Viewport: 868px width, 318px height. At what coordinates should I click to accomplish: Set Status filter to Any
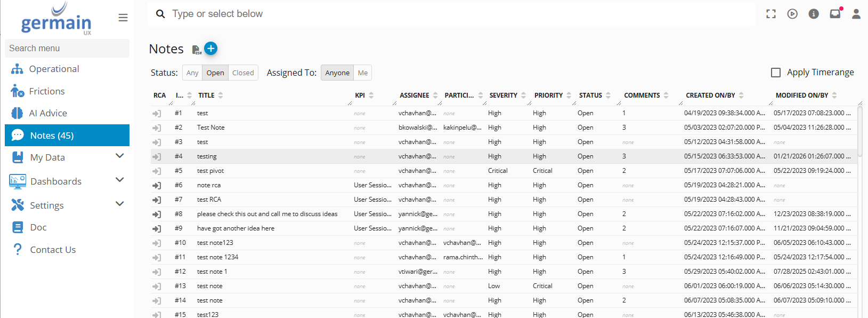(x=192, y=73)
